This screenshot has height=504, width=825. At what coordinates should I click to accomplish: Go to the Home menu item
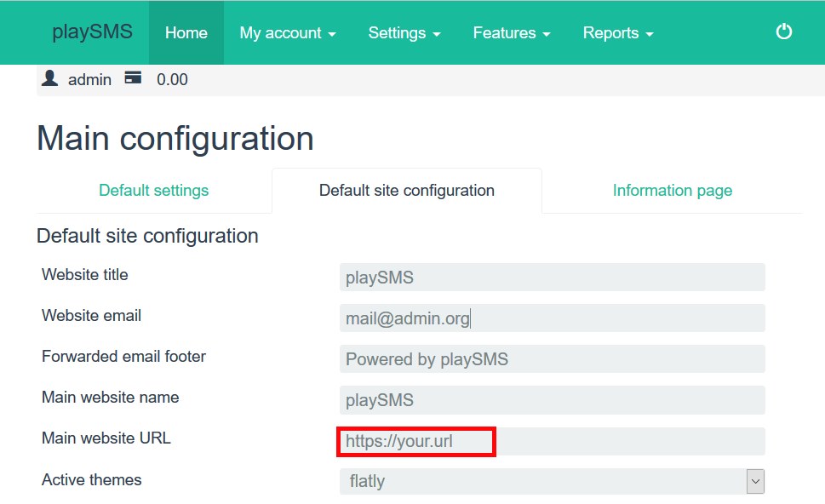click(186, 32)
